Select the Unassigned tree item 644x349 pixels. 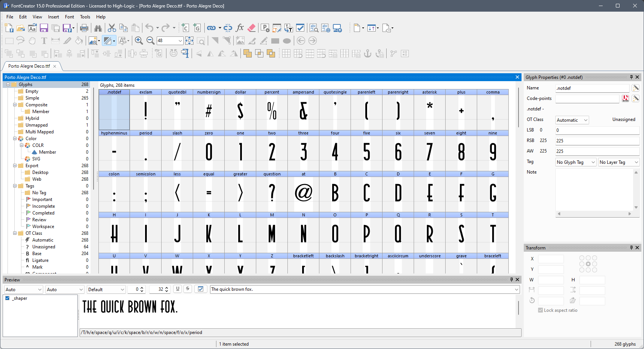pyautogui.click(x=44, y=247)
